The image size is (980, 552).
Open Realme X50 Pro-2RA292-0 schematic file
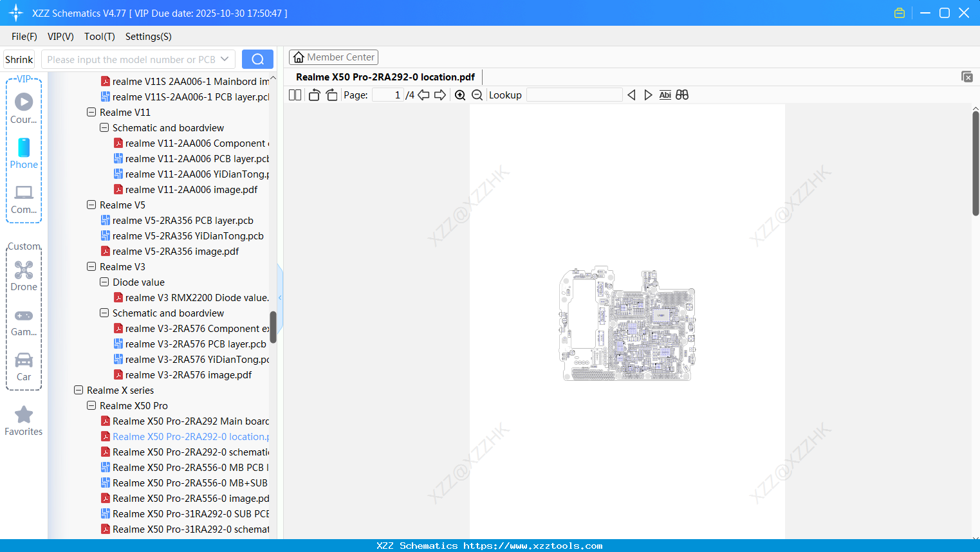click(x=185, y=452)
